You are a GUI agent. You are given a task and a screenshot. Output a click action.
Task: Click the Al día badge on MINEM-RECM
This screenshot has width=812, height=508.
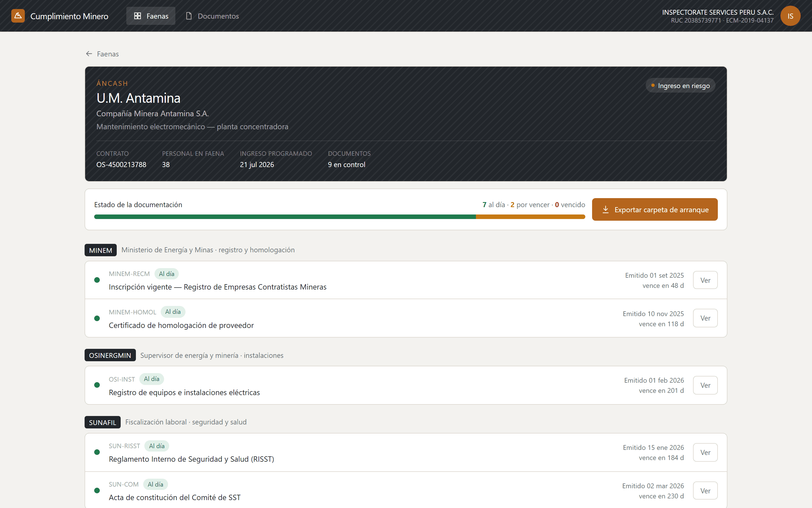click(166, 274)
